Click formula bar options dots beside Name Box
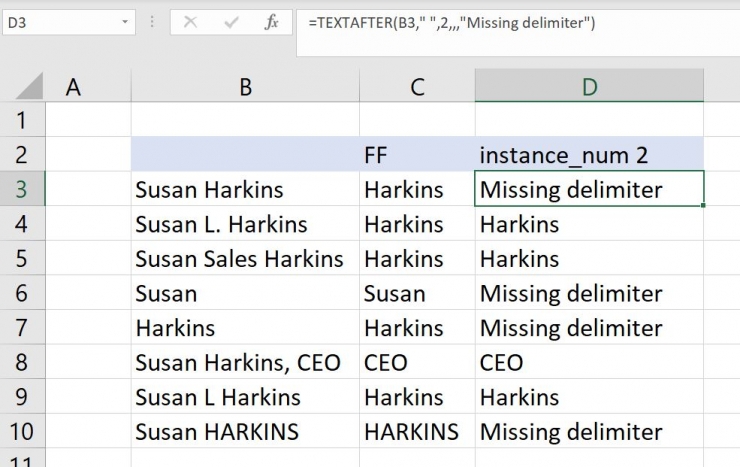The image size is (740, 467). pyautogui.click(x=154, y=22)
